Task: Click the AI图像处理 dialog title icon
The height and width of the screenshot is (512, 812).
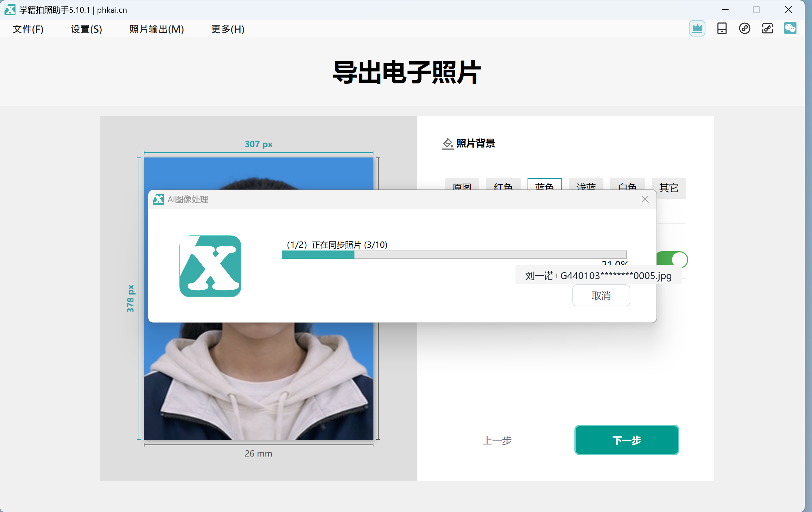Action: (158, 199)
